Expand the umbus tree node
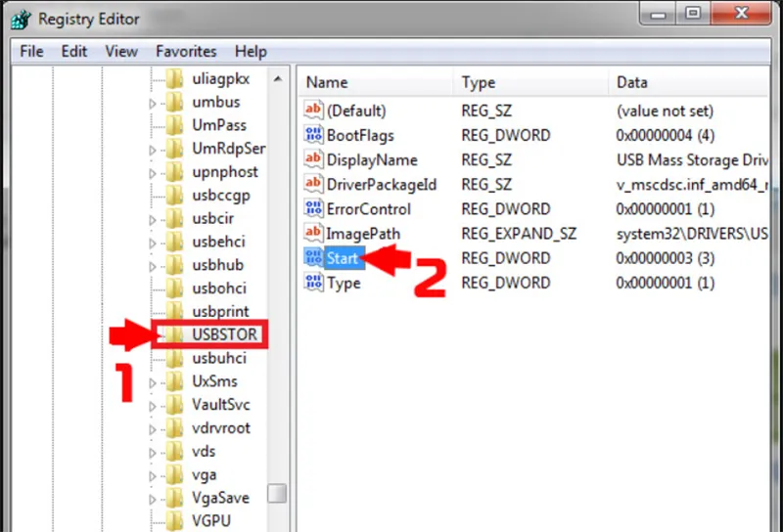Viewport: 783px width, 532px height. tap(152, 103)
